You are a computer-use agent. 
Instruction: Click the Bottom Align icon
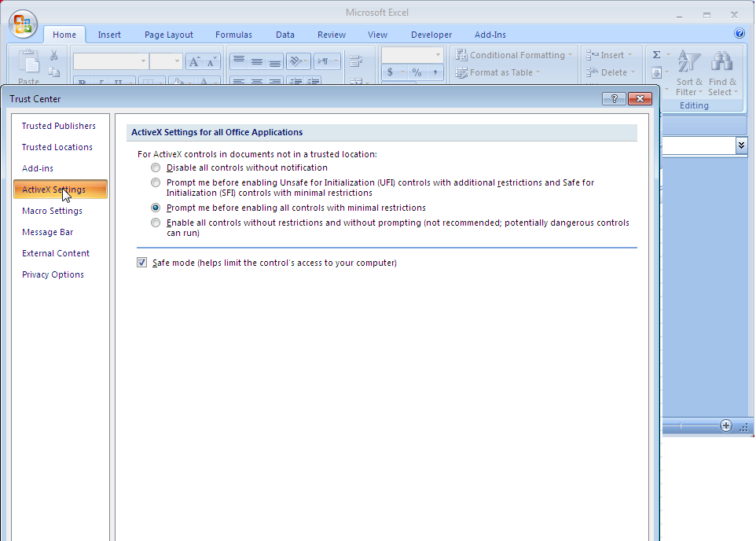pyautogui.click(x=275, y=61)
